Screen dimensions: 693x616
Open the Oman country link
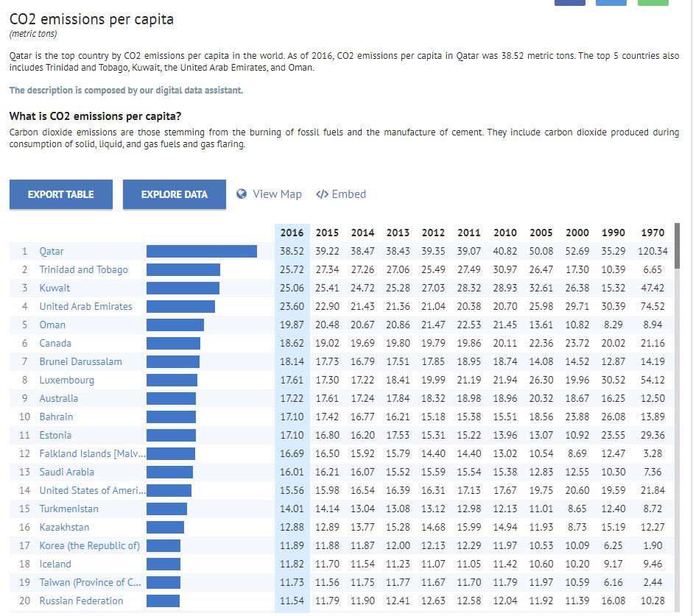52,325
